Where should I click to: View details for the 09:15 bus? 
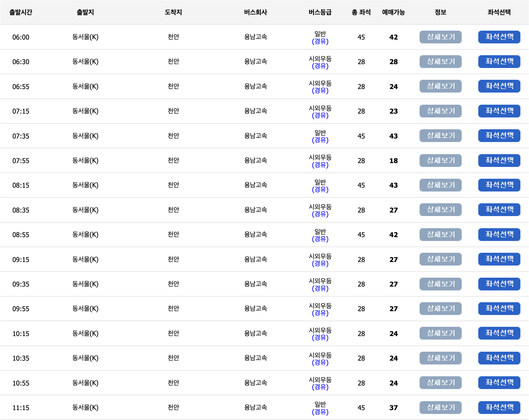(x=440, y=259)
